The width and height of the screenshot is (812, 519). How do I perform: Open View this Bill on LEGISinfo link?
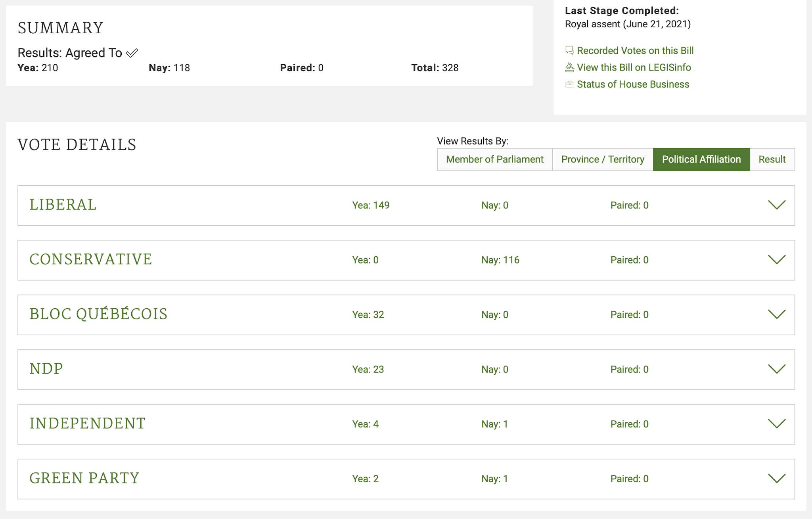coord(634,67)
